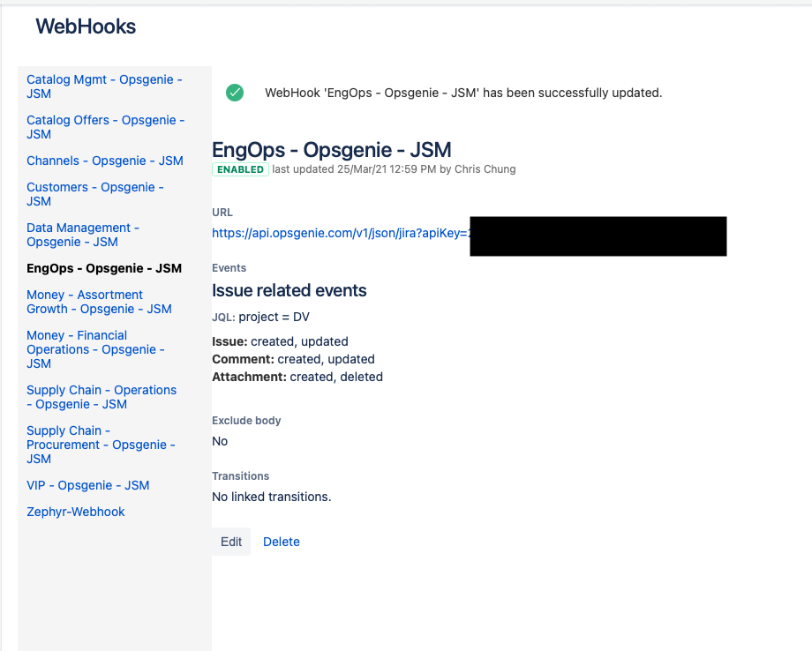812x651 pixels.
Task: Click the 'No linked transitions.' text
Action: pos(271,497)
